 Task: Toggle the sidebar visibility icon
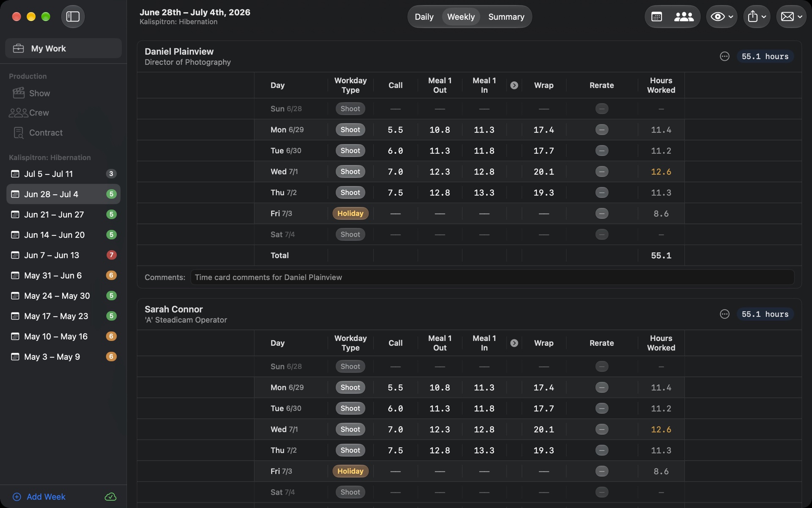73,17
